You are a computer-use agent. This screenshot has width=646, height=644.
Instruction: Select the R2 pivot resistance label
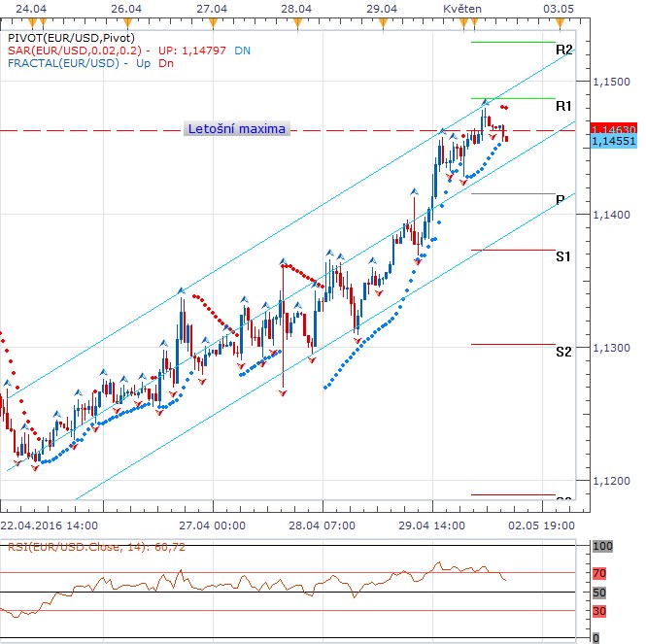click(x=563, y=50)
